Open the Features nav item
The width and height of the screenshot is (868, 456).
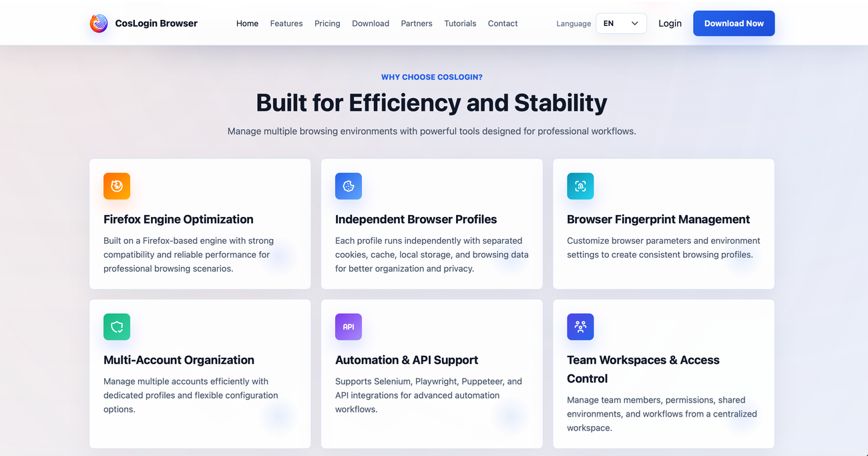point(286,23)
